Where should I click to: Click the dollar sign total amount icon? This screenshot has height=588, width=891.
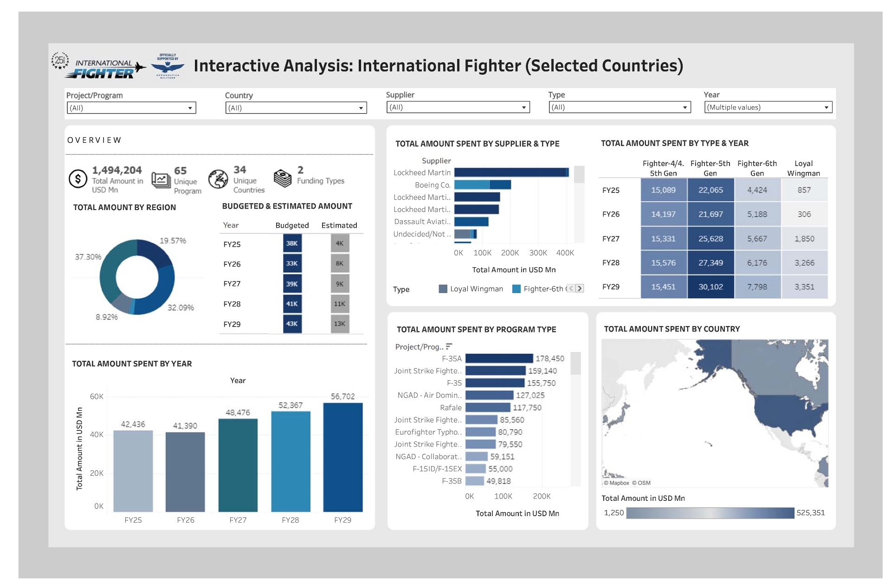(78, 179)
